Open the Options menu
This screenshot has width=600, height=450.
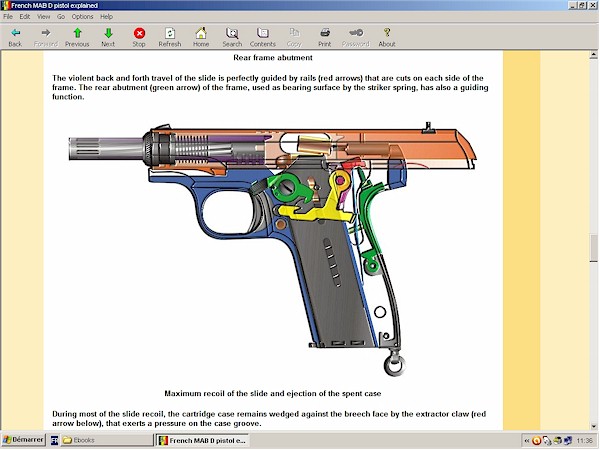(82, 16)
